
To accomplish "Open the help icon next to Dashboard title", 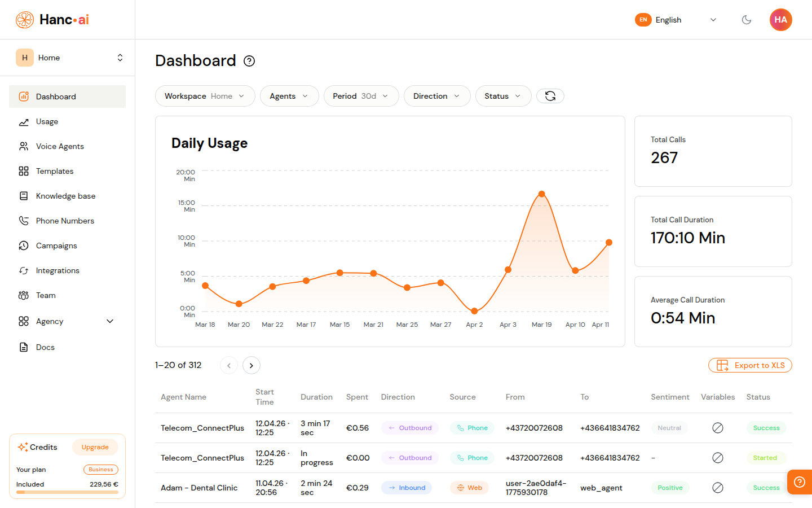I will [x=249, y=60].
